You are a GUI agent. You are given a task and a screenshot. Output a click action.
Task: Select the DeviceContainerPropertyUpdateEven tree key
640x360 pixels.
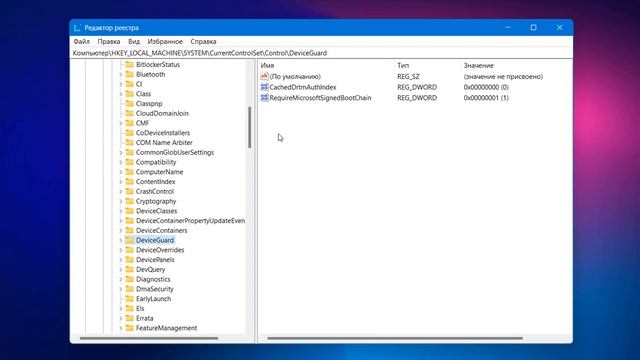point(190,221)
